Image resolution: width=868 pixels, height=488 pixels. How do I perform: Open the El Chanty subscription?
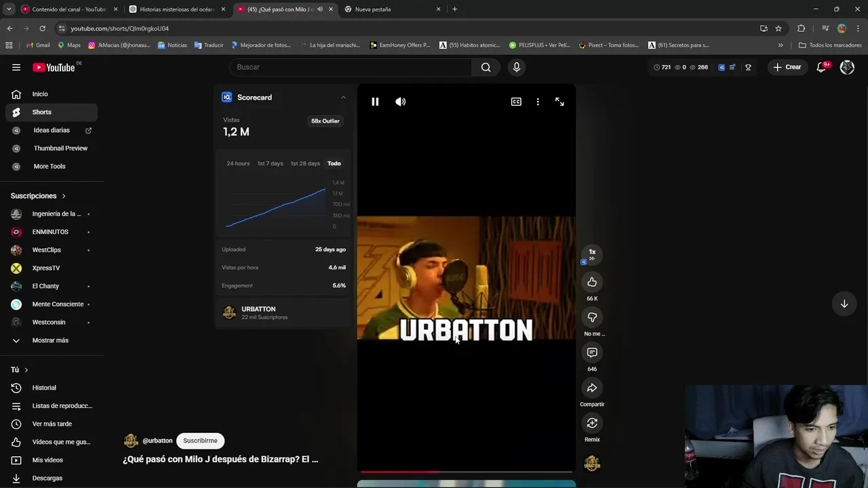click(52, 286)
